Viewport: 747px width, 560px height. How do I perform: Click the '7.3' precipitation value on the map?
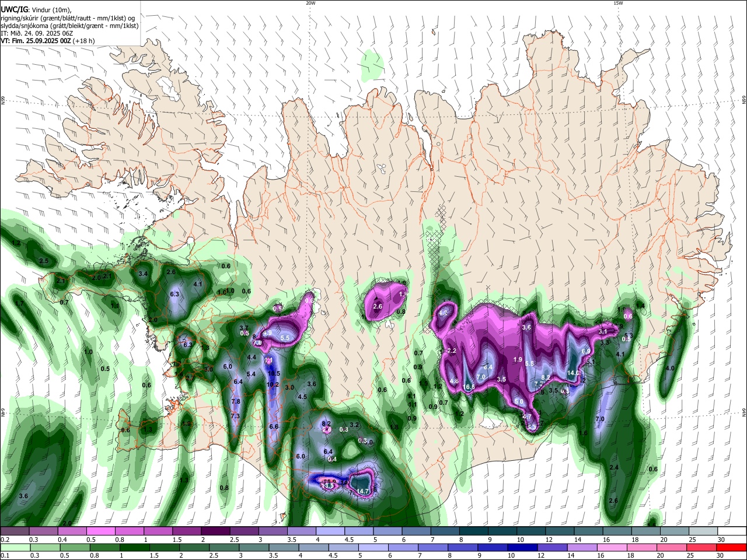235,416
